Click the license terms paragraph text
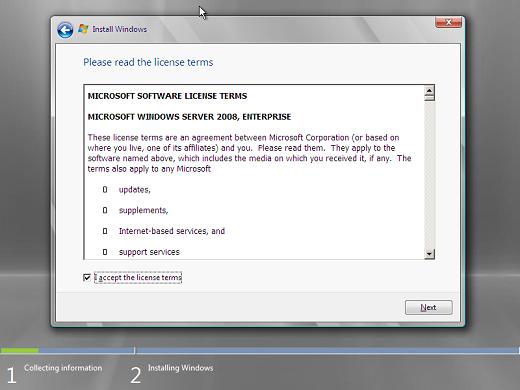This screenshot has width=520, height=390. point(249,153)
